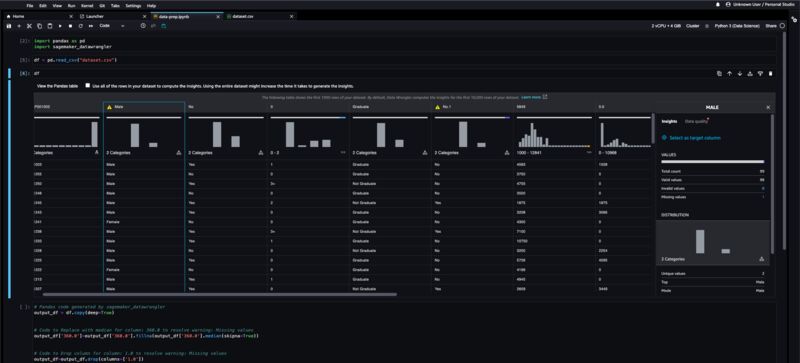This screenshot has width=800, height=363.
Task: Click the Python 3 (Data Science) kernel name
Action: pyautogui.click(x=737, y=26)
